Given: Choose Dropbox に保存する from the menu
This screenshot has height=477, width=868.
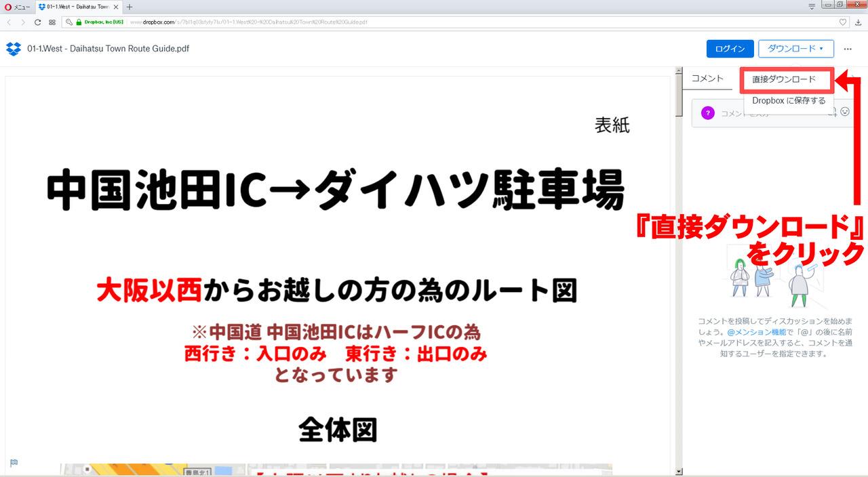Looking at the screenshot, I should coord(789,100).
